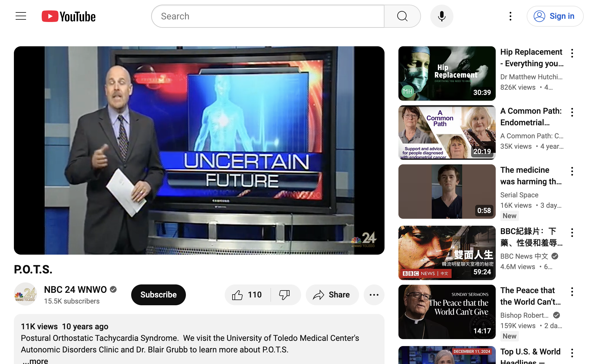Open options for Top U.S. & World Headlines
The height and width of the screenshot is (364, 593).
click(572, 353)
